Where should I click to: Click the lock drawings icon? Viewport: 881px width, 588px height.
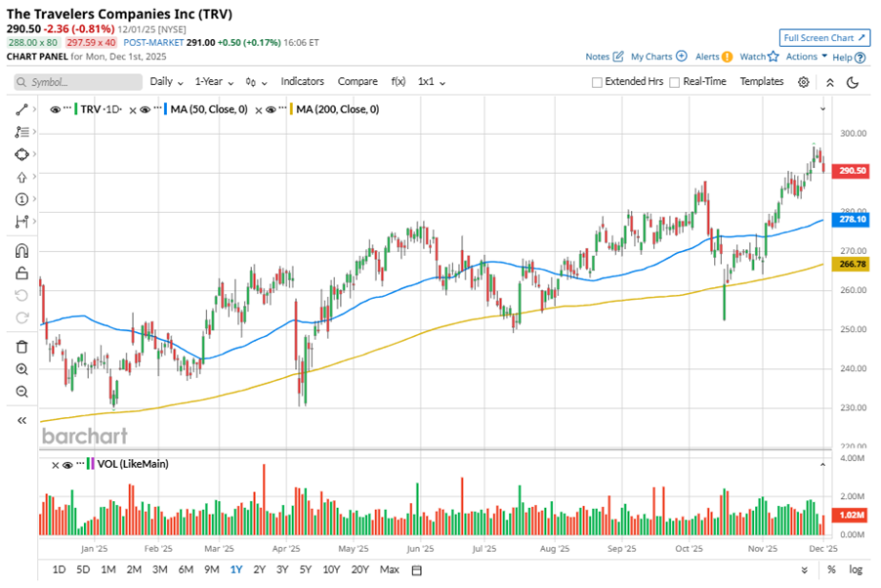pos(21,273)
